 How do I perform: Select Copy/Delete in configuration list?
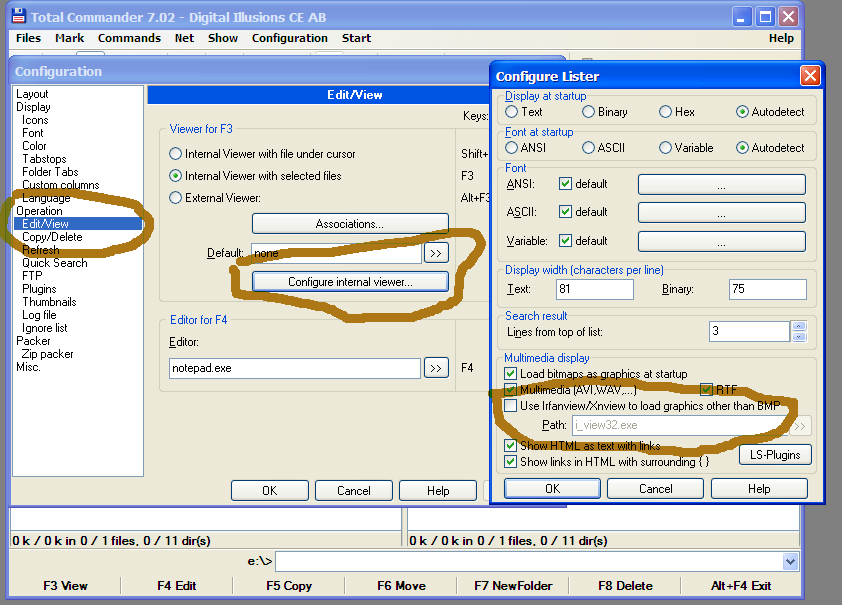click(x=52, y=237)
